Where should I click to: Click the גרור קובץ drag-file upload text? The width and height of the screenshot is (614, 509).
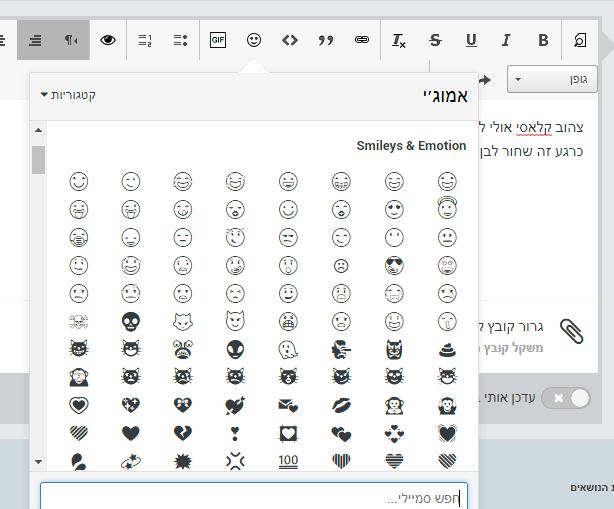(511, 326)
